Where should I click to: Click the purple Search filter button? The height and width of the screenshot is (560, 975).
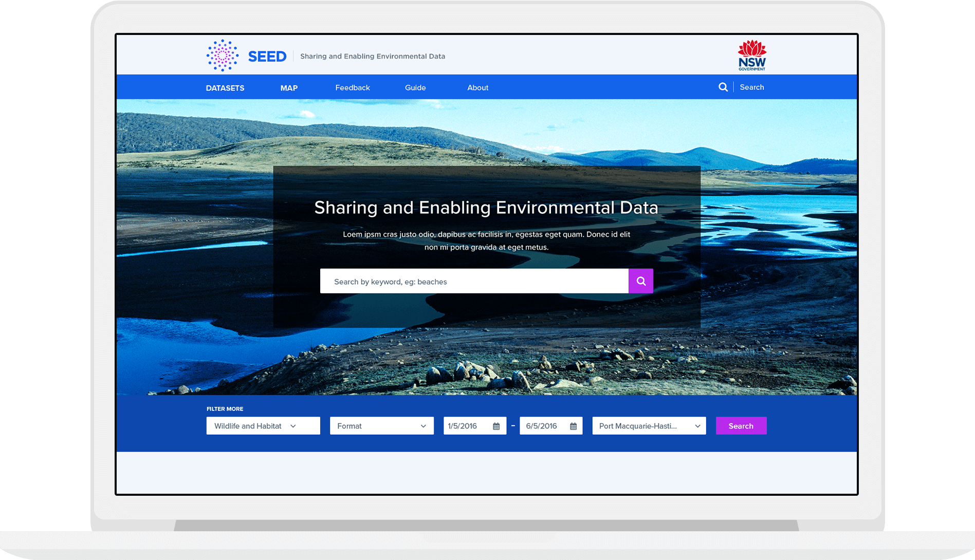pyautogui.click(x=741, y=426)
